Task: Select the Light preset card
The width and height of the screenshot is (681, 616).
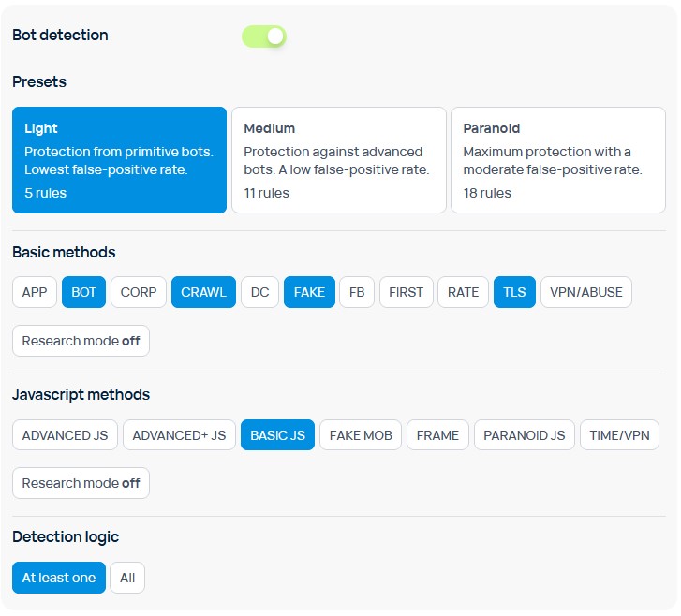Action: coord(119,160)
